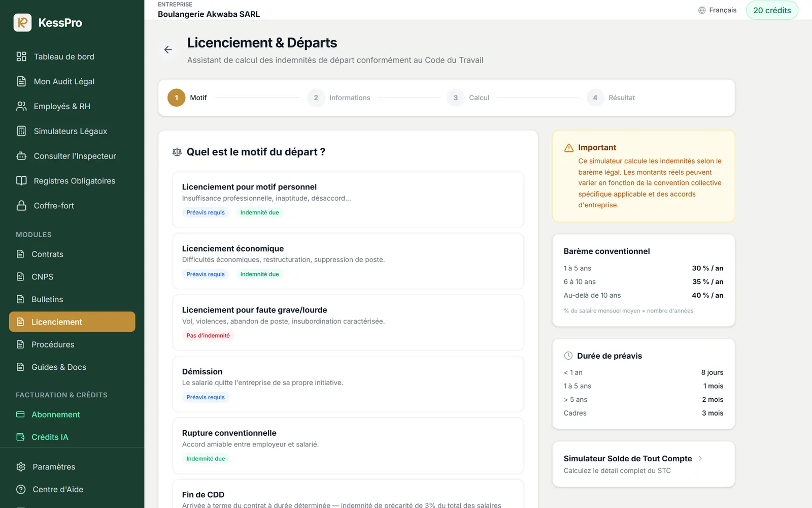
Task: Jump to step 4 Résultat
Action: 611,98
